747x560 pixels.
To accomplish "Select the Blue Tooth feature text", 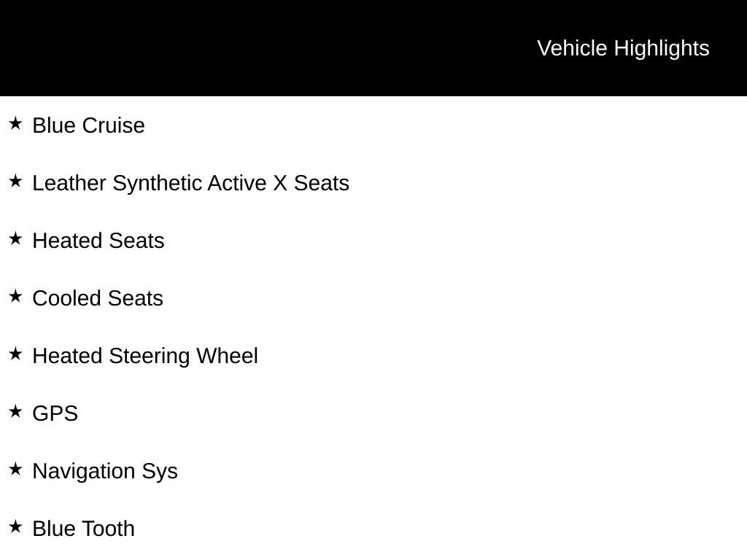I will coord(84,529).
